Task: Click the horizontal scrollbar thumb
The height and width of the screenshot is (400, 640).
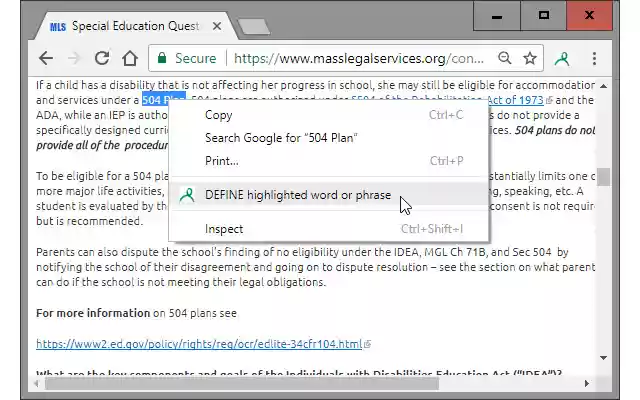Action: pyautogui.click(x=242, y=384)
